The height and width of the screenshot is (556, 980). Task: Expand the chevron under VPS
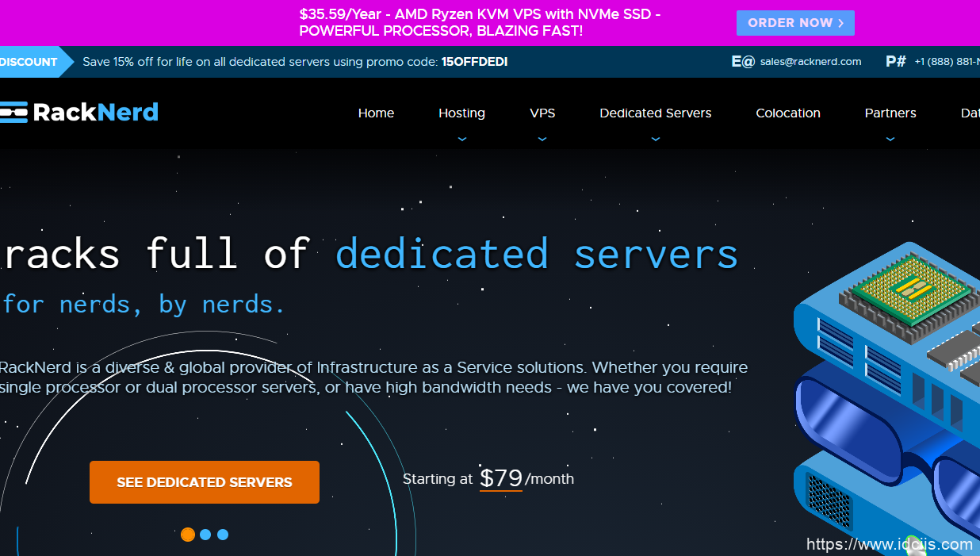(542, 139)
